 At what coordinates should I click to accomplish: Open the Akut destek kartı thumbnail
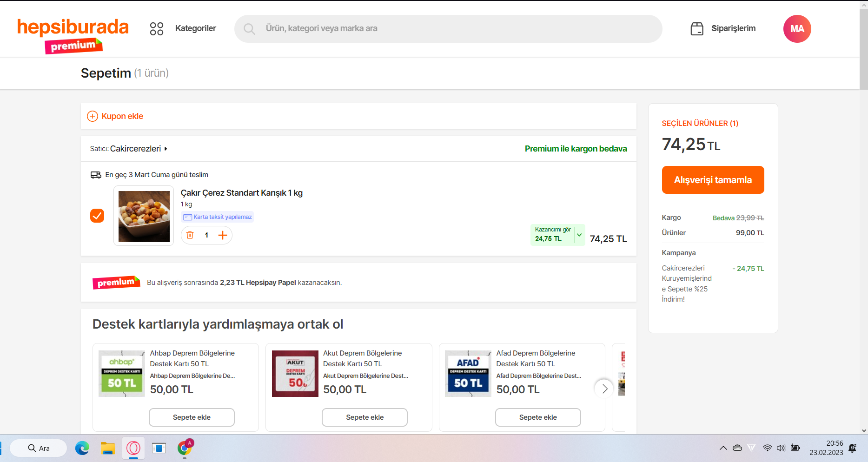tap(295, 374)
